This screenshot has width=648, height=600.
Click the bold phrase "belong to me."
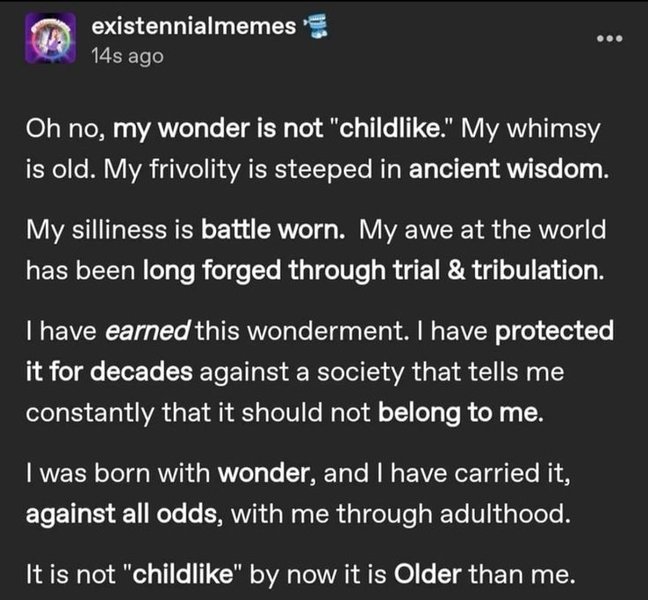(460, 413)
